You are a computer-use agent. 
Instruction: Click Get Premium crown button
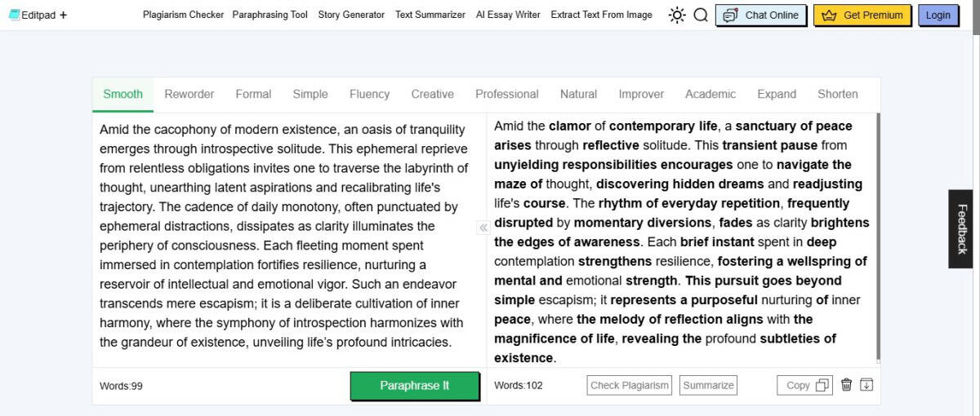(x=862, y=15)
